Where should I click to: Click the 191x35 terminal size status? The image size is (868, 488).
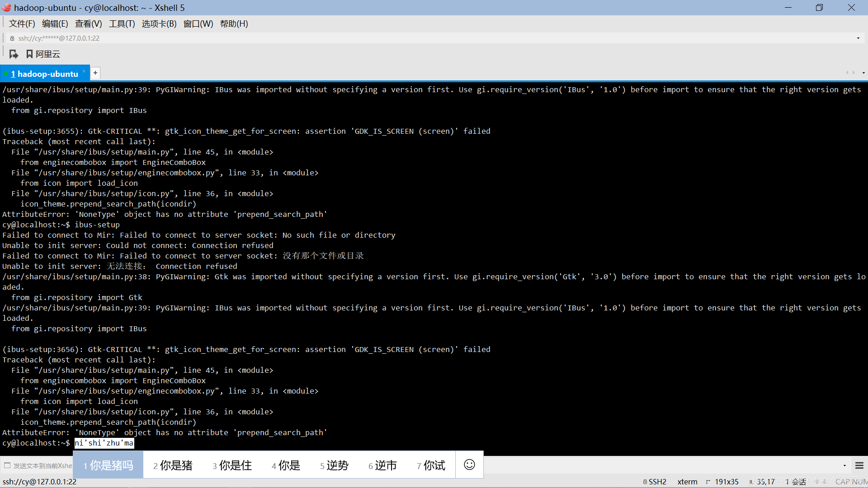click(x=722, y=482)
